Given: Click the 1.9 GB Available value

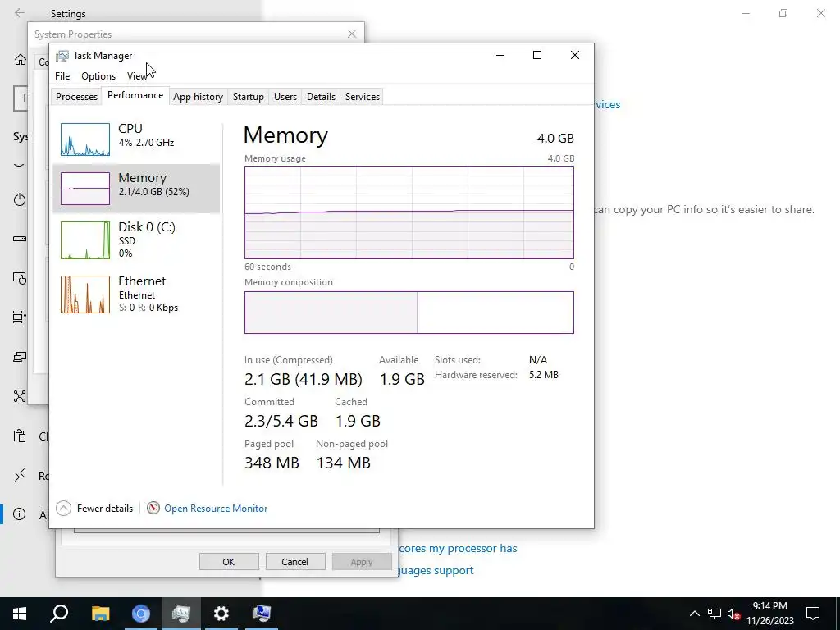Looking at the screenshot, I should 402,379.
